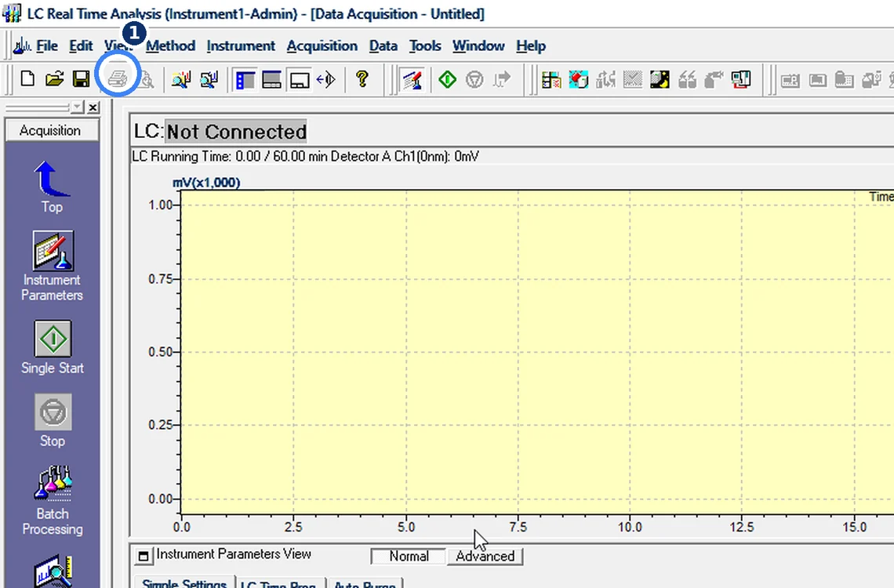Open print preview magnifier icon
The height and width of the screenshot is (588, 894).
(x=147, y=80)
